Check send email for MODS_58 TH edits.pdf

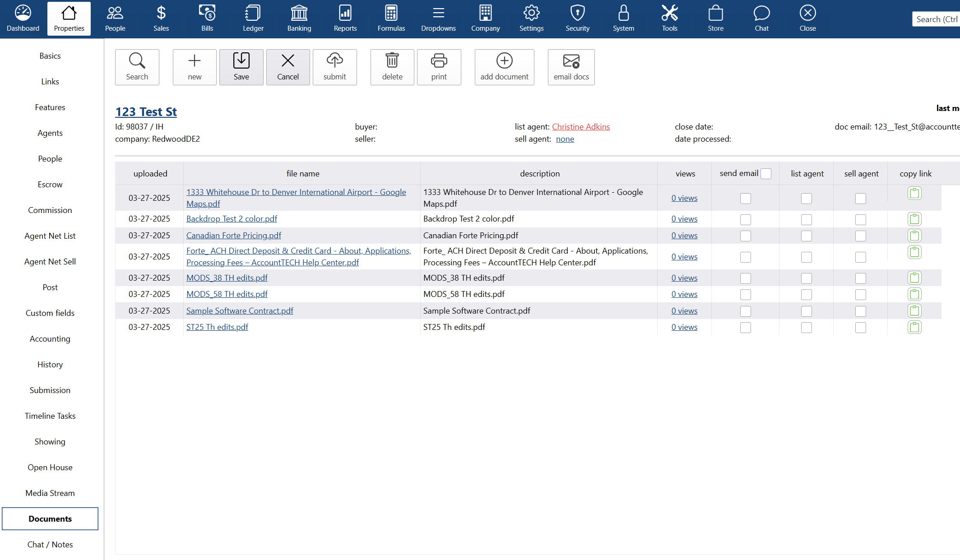(746, 295)
